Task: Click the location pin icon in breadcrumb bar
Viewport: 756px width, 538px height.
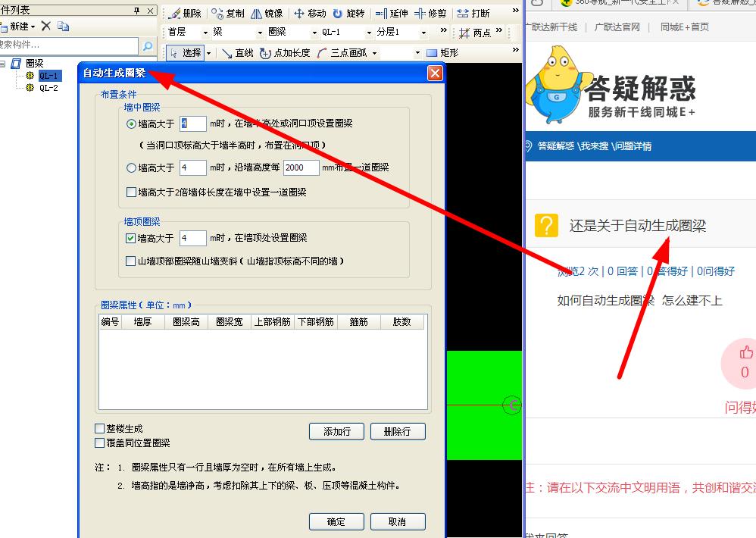Action: coord(528,145)
